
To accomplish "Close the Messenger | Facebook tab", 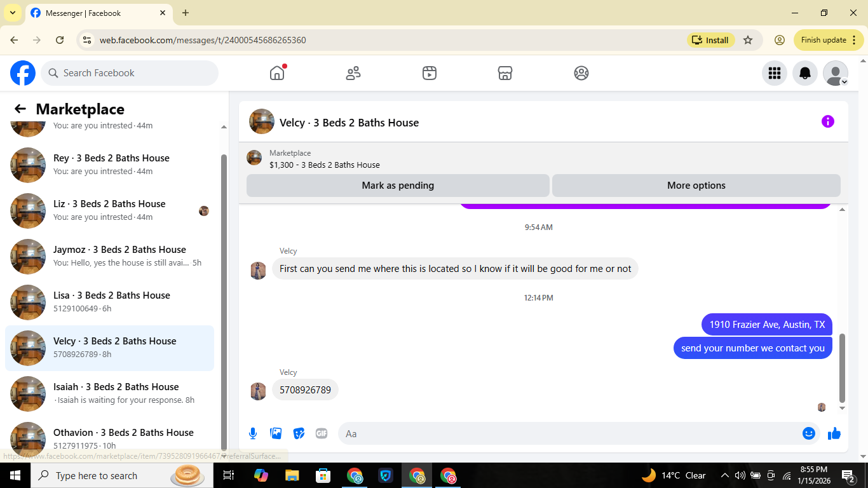I will click(x=163, y=13).
